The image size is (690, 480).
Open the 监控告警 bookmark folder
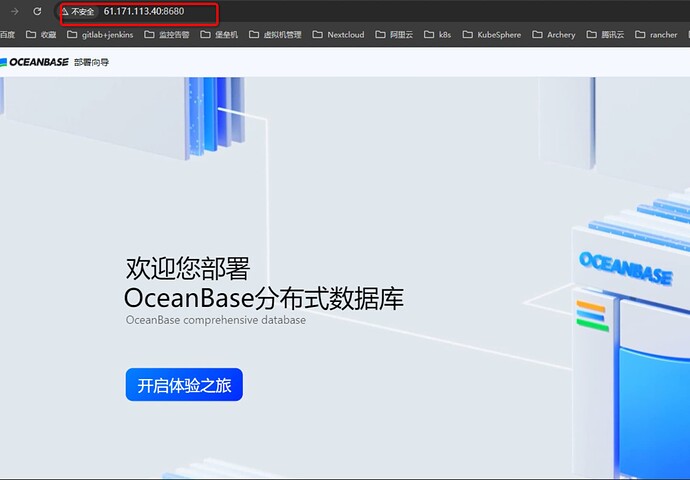point(167,35)
